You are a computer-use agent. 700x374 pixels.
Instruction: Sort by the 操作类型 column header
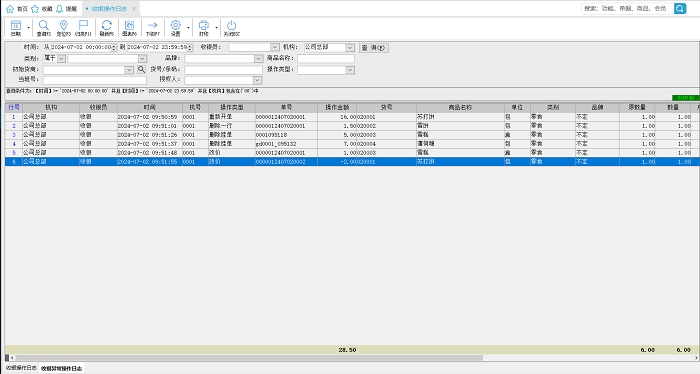coord(232,108)
